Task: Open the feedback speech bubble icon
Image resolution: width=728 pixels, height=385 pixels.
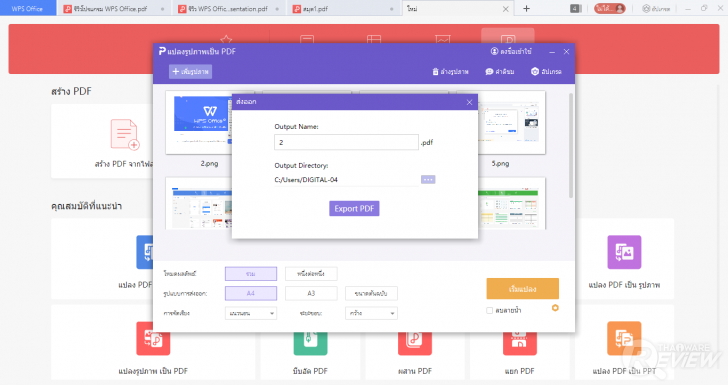Action: 489,72
